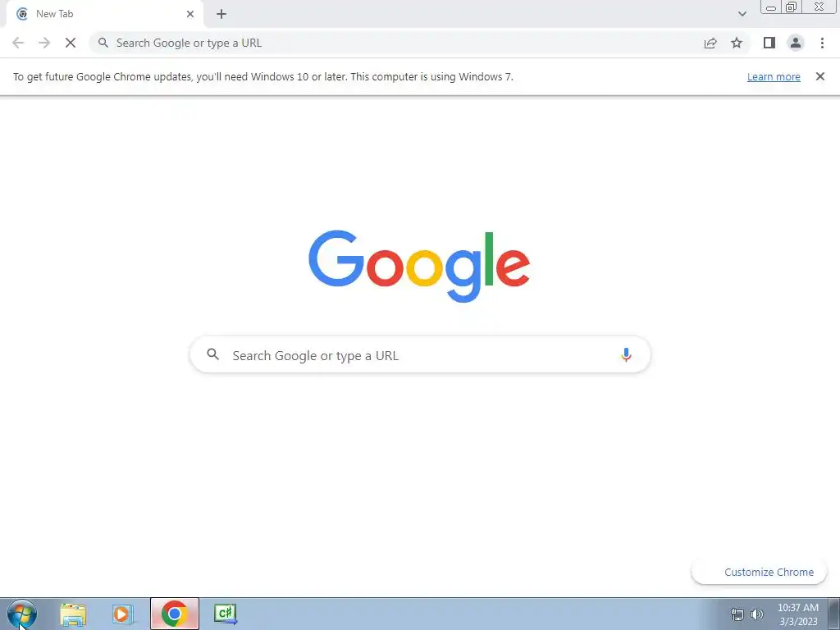Open the Chrome three-dot menu
The image size is (840, 630).
coord(822,43)
